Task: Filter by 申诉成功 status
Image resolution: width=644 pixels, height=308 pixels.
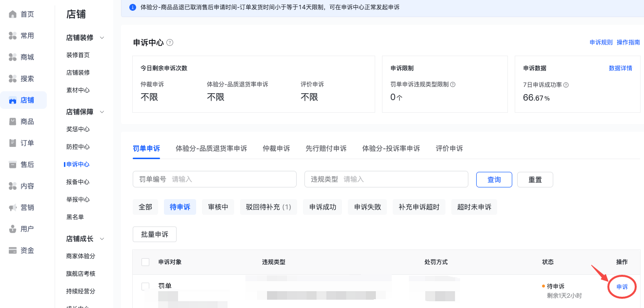Action: coord(322,207)
